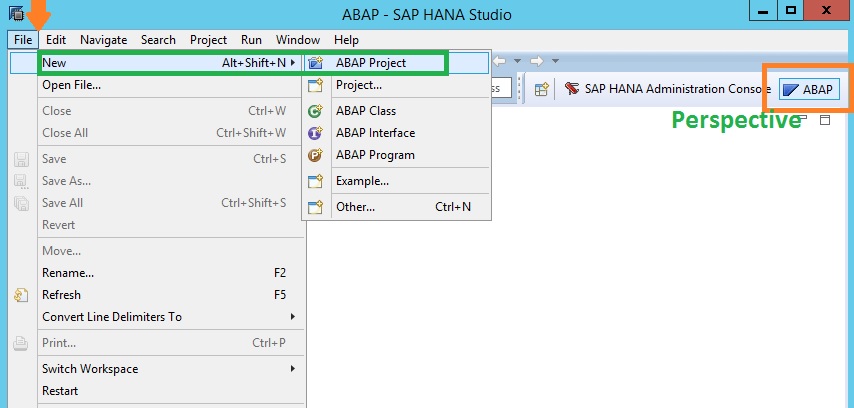Click the Refresh icon in File menu
The width and height of the screenshot is (854, 408).
pyautogui.click(x=21, y=295)
